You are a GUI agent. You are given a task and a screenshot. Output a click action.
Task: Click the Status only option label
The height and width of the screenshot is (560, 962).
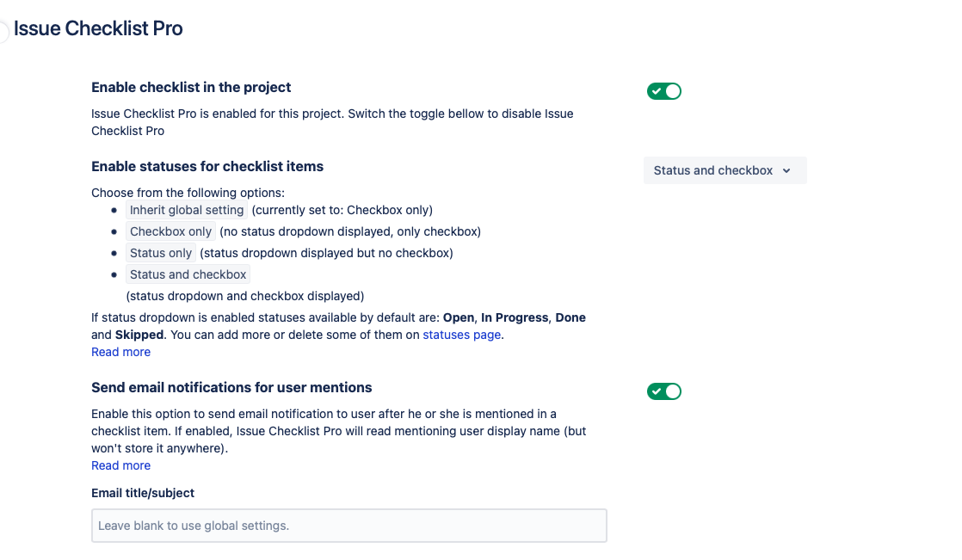click(x=161, y=253)
